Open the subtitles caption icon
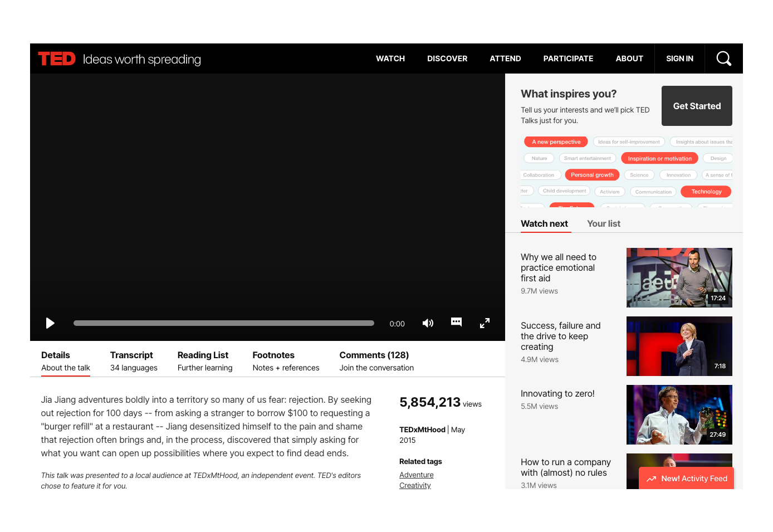This screenshot has height=532, width=773. click(456, 322)
